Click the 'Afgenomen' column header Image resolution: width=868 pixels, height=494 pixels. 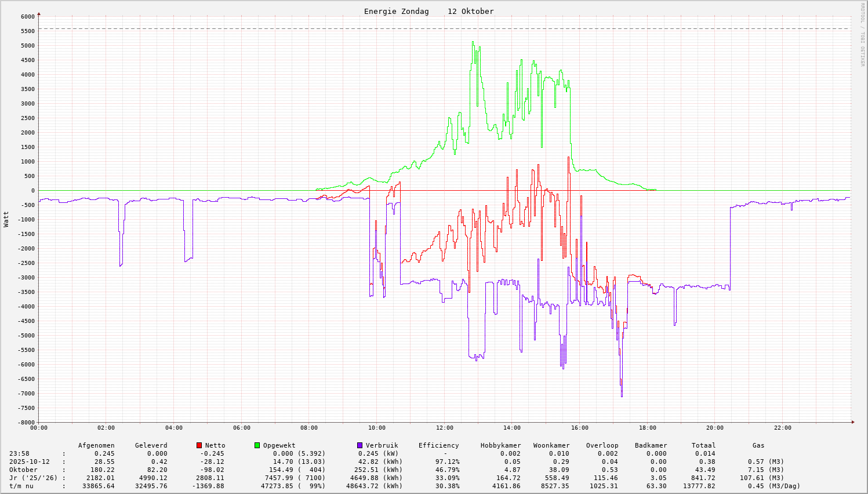point(96,445)
